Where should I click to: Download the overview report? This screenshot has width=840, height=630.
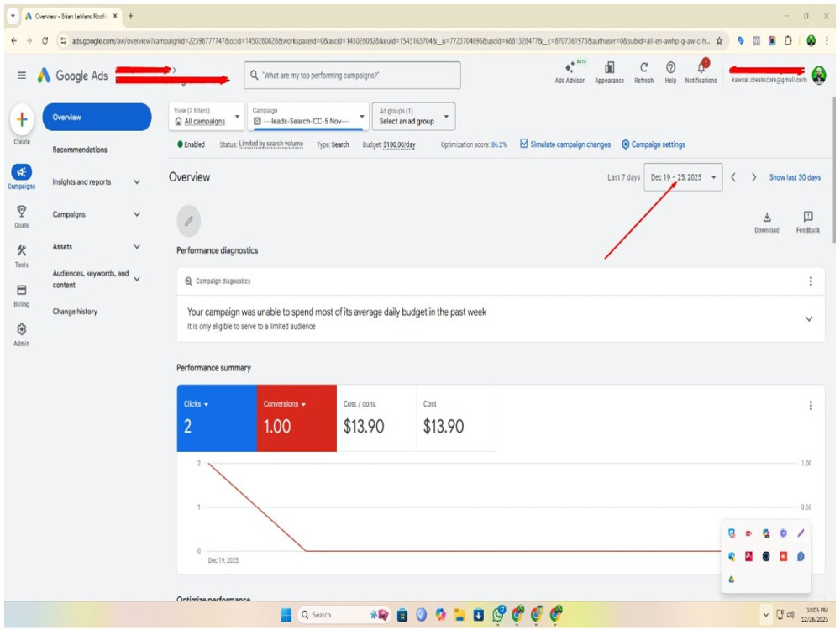767,222
